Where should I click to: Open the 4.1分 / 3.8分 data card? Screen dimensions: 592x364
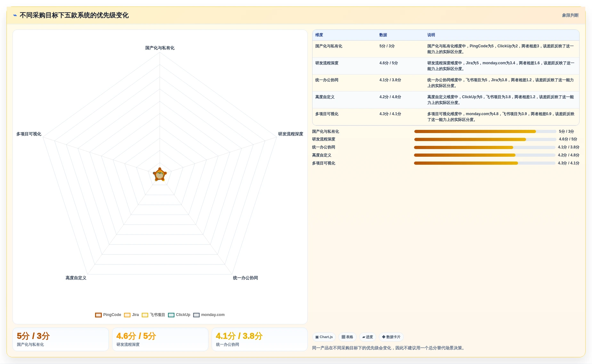(260, 339)
